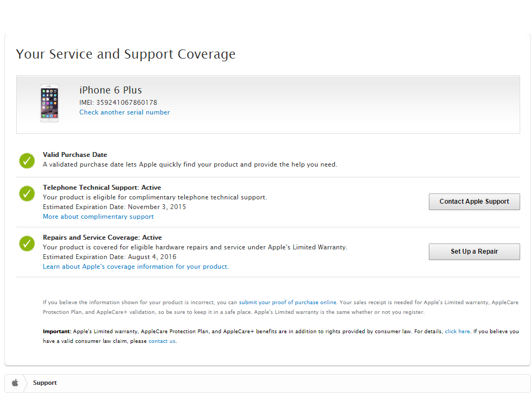Screen dimensions: 532x402
Task: Click the Telephone Technical Support: Active heading
Action: pos(102,188)
